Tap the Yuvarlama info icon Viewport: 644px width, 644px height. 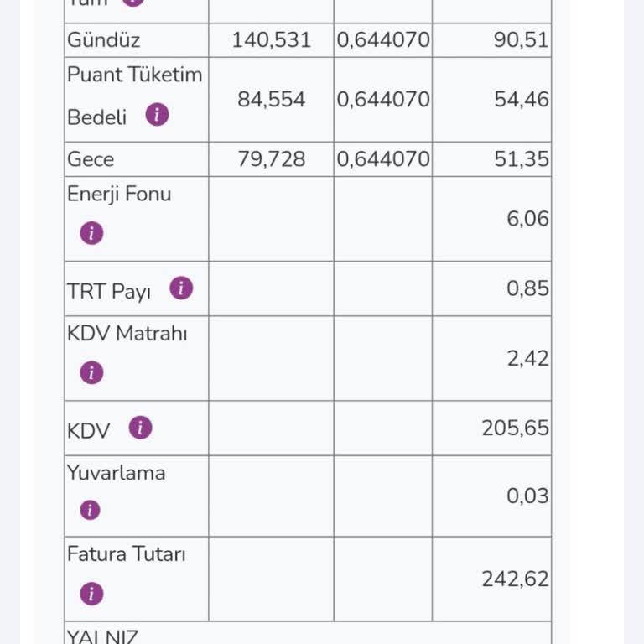pyautogui.click(x=90, y=510)
